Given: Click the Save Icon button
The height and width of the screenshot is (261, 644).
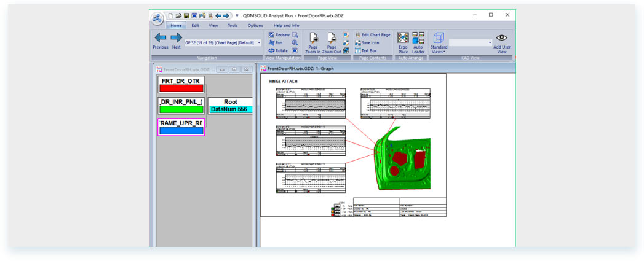Looking at the screenshot, I should pyautogui.click(x=367, y=42).
